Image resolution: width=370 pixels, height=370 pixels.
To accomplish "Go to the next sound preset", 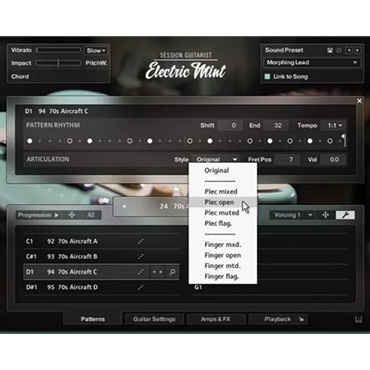I will 357,50.
